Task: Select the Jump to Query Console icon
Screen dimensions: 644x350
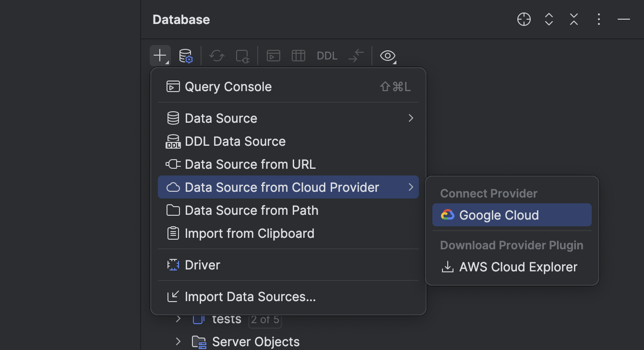Action: pyautogui.click(x=273, y=55)
